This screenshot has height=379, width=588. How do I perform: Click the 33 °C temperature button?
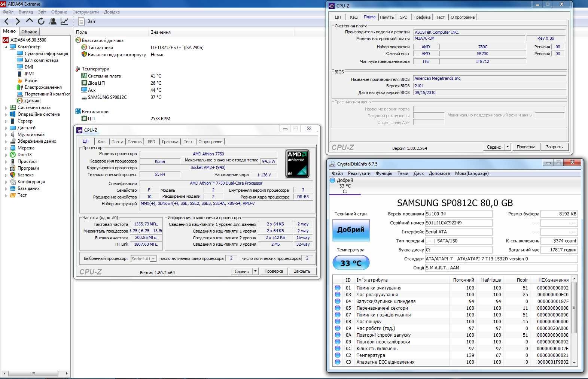(351, 263)
